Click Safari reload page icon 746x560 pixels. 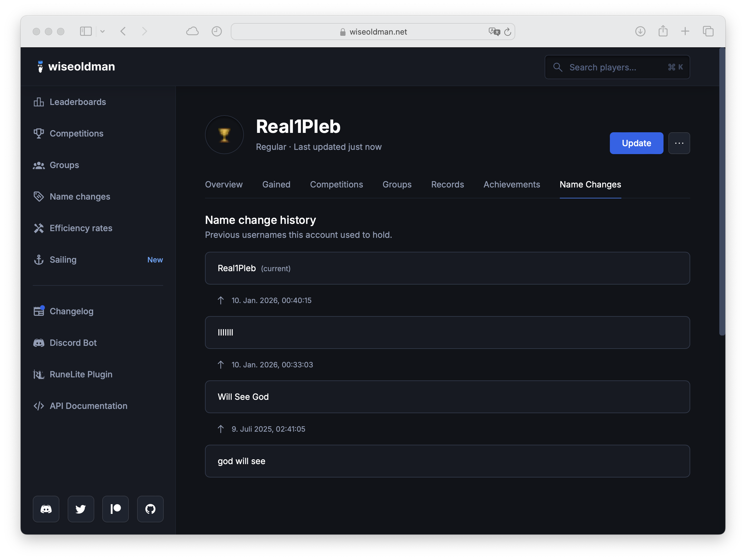click(508, 32)
